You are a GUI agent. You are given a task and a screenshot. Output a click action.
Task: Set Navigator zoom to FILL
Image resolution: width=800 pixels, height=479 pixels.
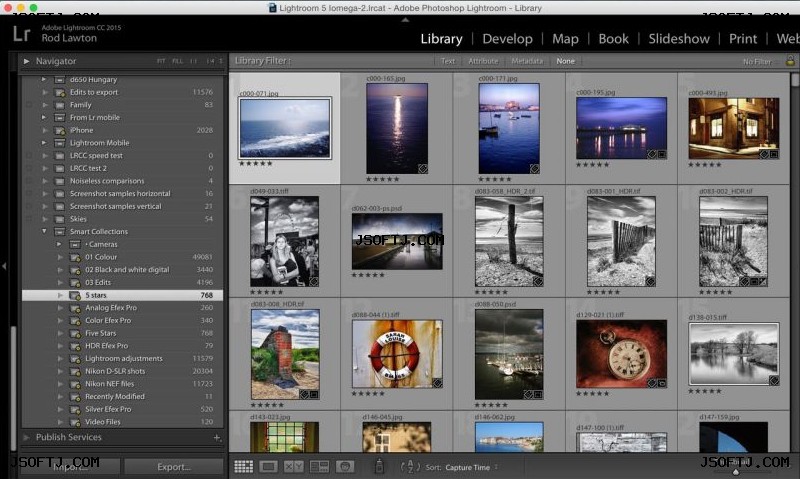pyautogui.click(x=177, y=61)
